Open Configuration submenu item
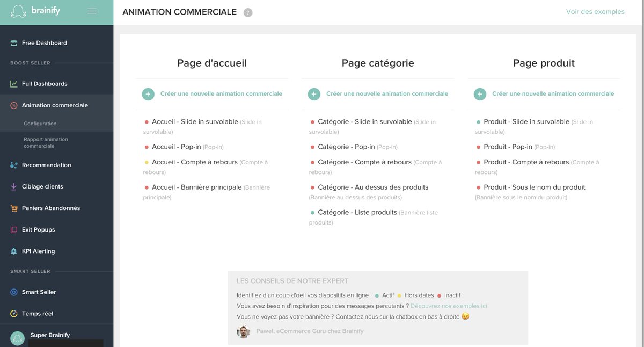This screenshot has width=644, height=347. (x=40, y=124)
